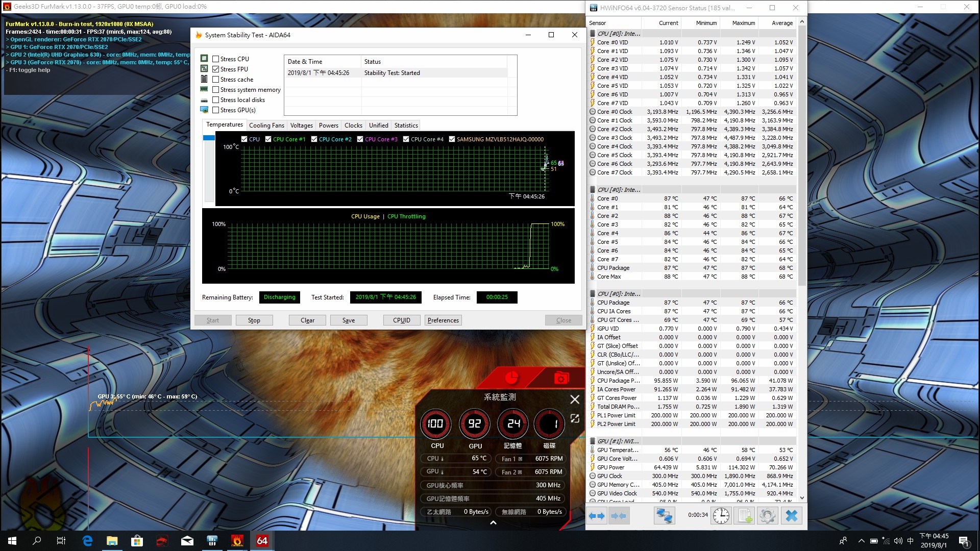The image size is (980, 551).
Task: Open the Statistics tab
Action: pyautogui.click(x=406, y=126)
